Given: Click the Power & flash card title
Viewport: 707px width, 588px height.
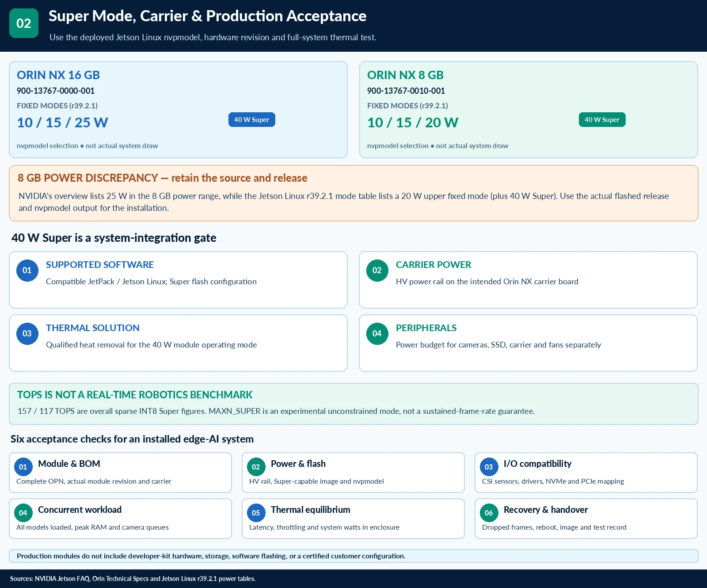Looking at the screenshot, I should 298,464.
